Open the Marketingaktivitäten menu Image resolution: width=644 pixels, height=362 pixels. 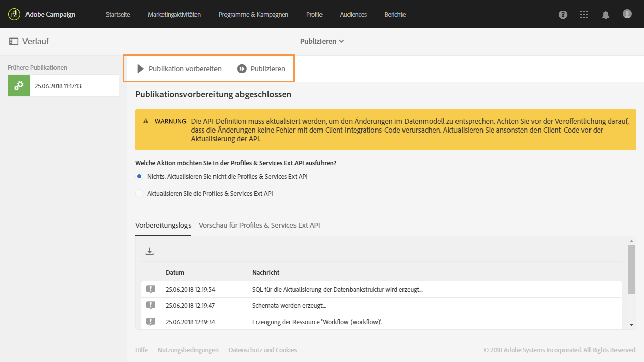pyautogui.click(x=174, y=14)
